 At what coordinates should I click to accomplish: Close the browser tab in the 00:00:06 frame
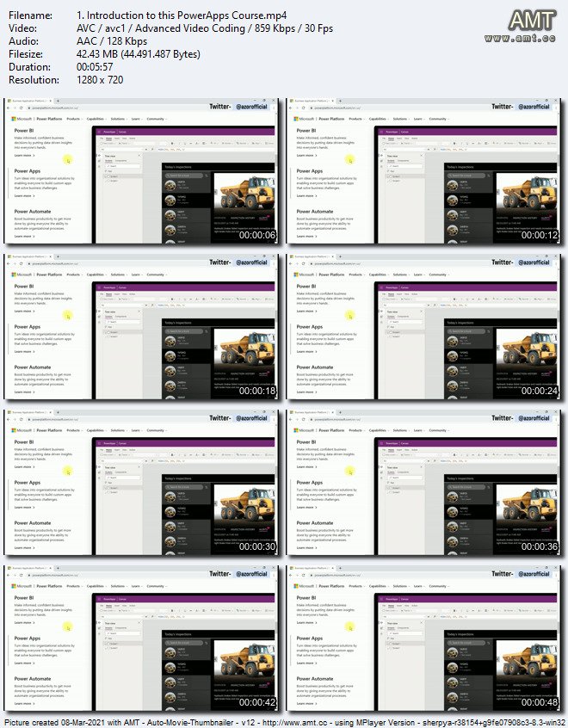[x=50, y=101]
